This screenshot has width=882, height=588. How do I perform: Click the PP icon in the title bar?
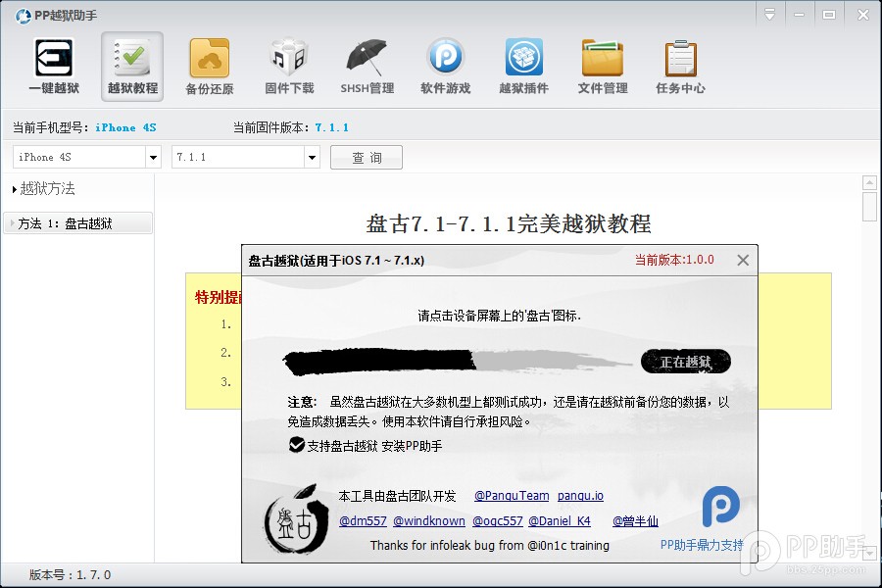click(22, 15)
